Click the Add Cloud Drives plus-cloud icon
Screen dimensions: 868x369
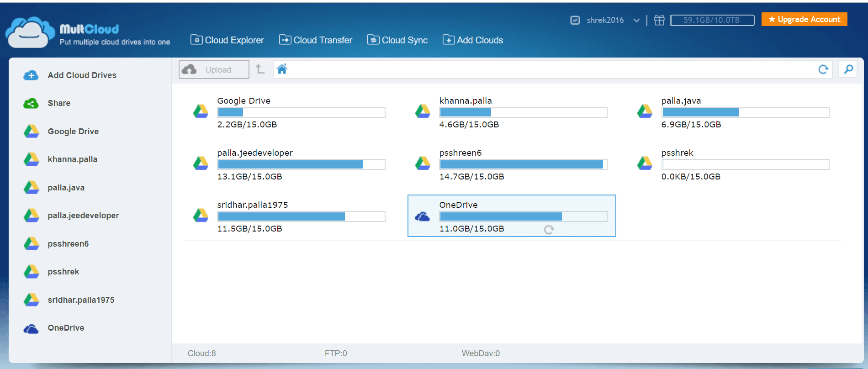31,75
